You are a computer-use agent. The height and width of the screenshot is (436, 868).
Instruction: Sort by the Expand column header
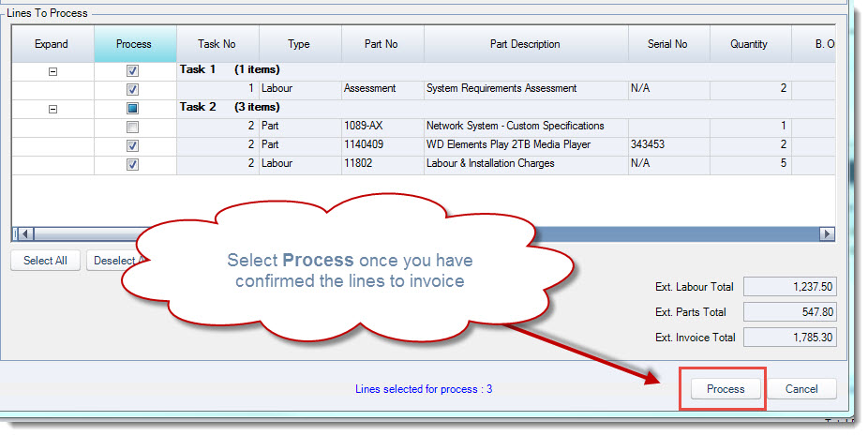52,44
